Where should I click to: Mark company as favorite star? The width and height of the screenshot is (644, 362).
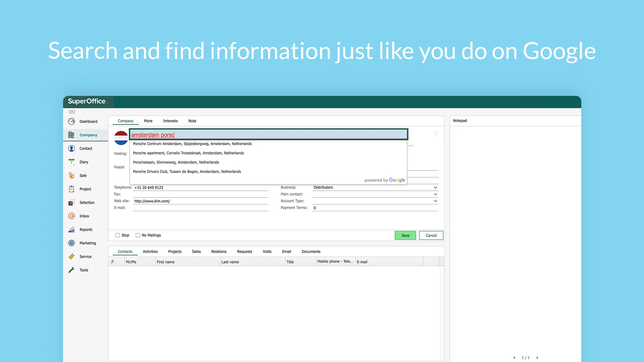pyautogui.click(x=436, y=133)
